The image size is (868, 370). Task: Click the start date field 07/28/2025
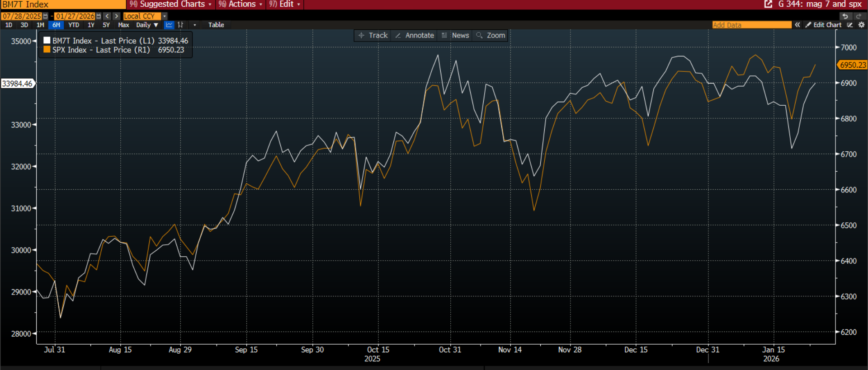coord(22,16)
